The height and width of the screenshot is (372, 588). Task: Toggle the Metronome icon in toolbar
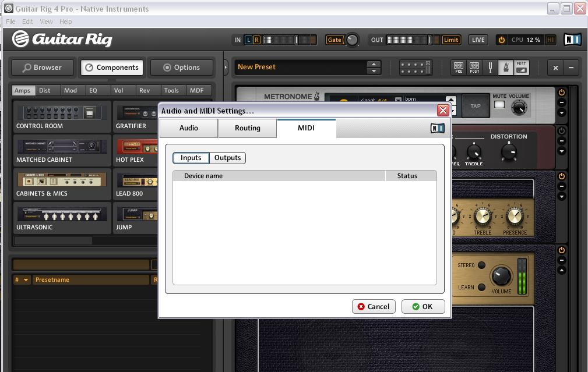tap(506, 68)
